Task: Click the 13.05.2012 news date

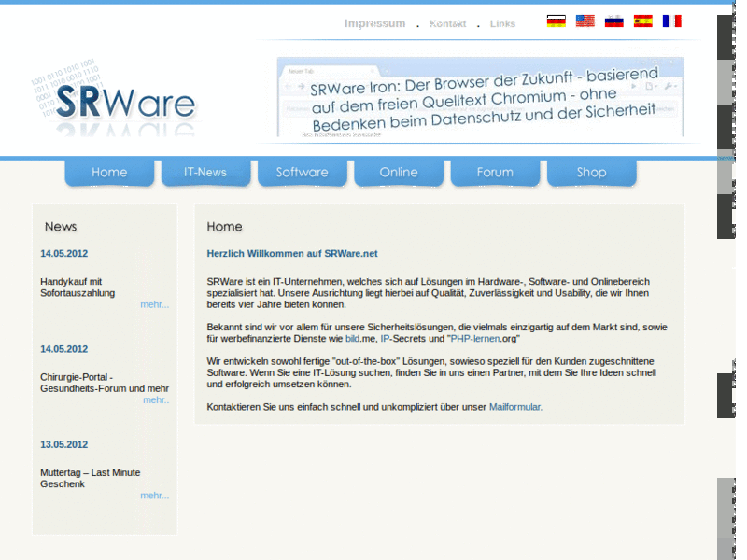Action: tap(63, 444)
